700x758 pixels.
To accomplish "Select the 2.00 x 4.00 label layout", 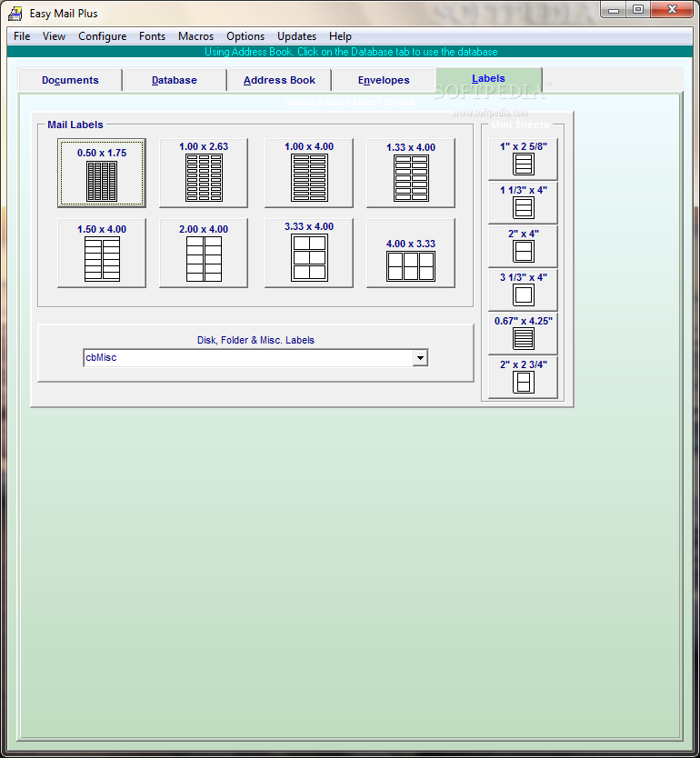I will (x=204, y=253).
